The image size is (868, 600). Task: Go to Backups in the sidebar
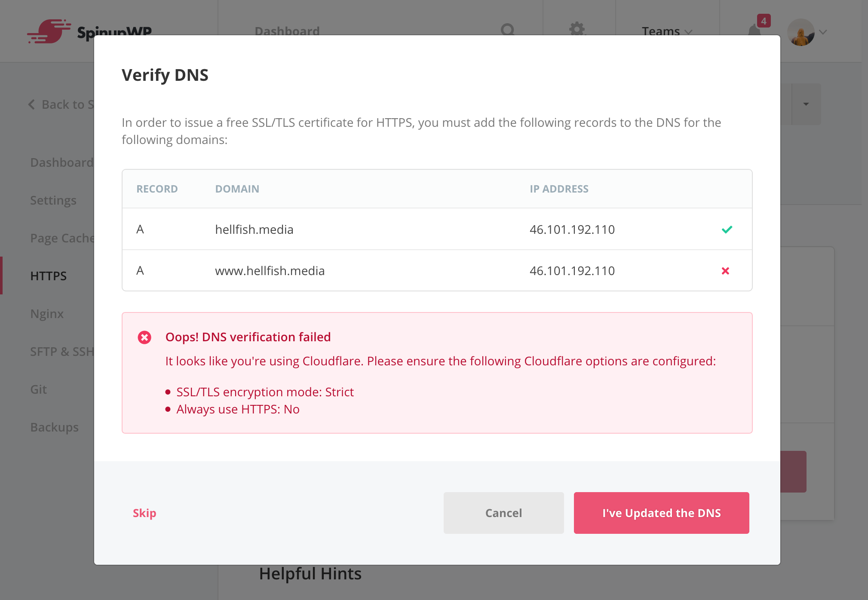[55, 427]
